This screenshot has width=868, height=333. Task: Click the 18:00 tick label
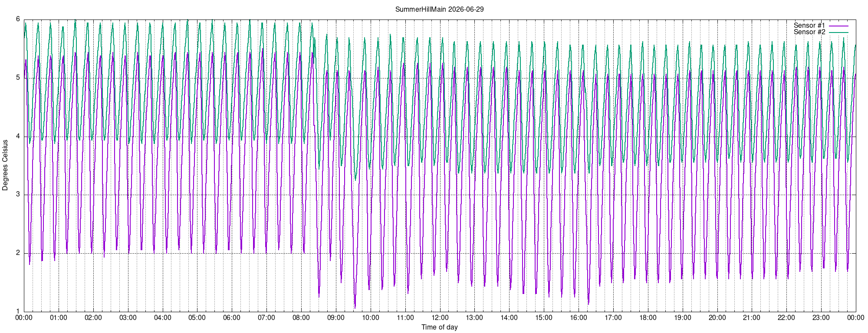(x=648, y=318)
